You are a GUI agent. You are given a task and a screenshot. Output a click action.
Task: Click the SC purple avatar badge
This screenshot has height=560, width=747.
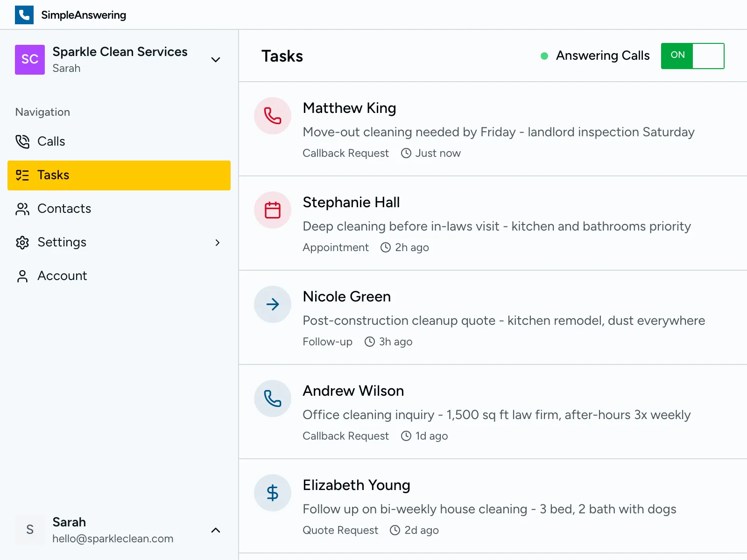(29, 60)
